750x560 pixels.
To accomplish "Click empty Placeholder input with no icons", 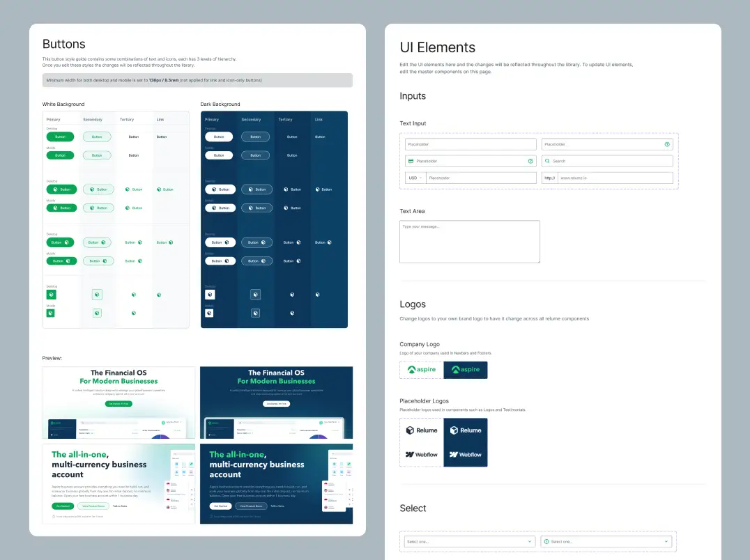I will pyautogui.click(x=470, y=144).
